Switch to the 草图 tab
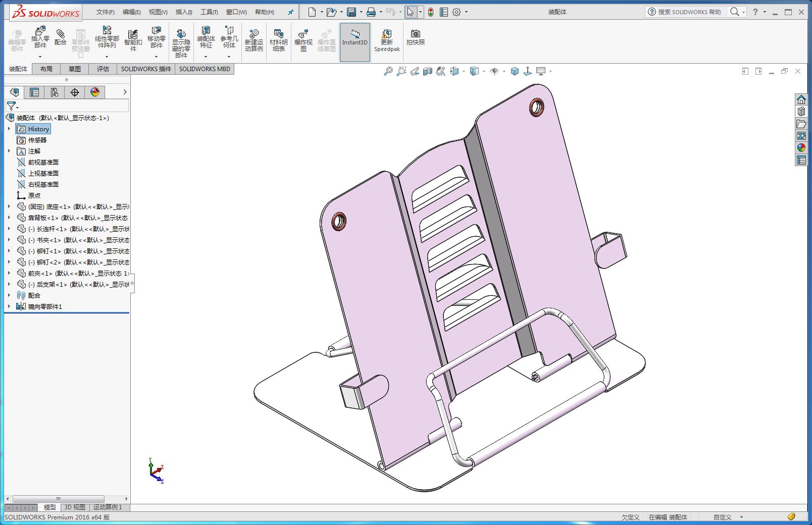Viewport: 812px width, 525px height. coord(75,69)
